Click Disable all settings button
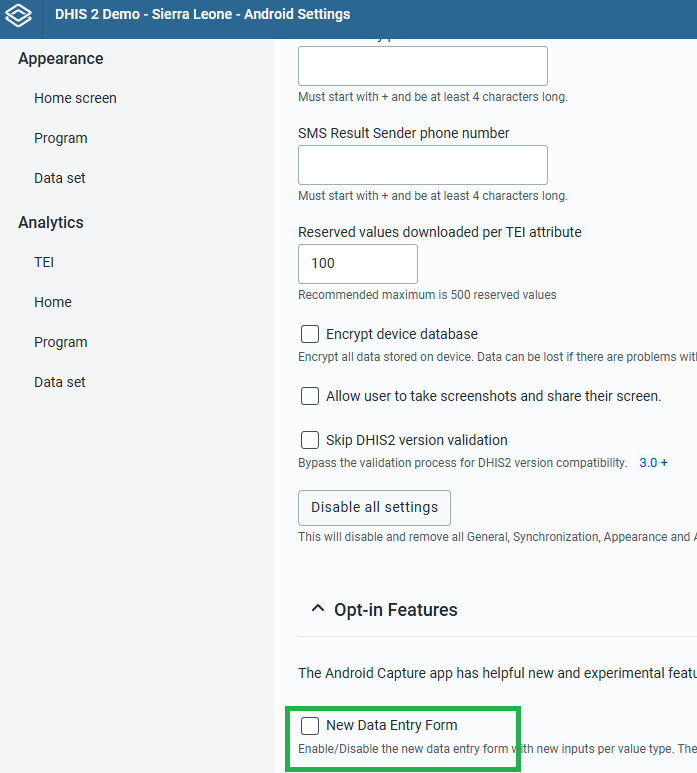This screenshot has width=697, height=773. point(374,507)
